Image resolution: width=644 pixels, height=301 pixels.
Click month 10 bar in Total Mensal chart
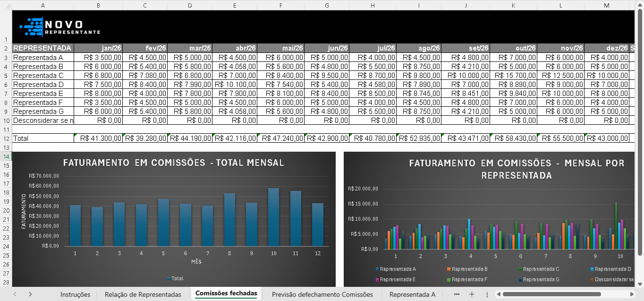pos(273,217)
